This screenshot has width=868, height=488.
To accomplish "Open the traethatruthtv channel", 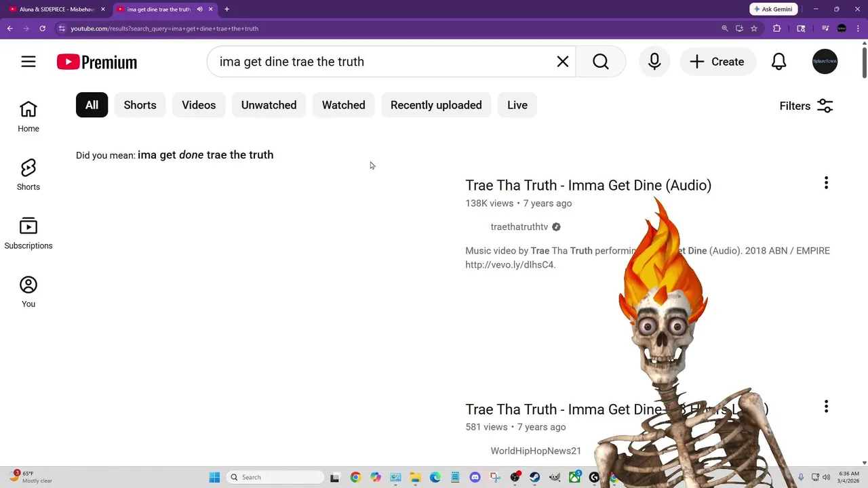I will 519,227.
